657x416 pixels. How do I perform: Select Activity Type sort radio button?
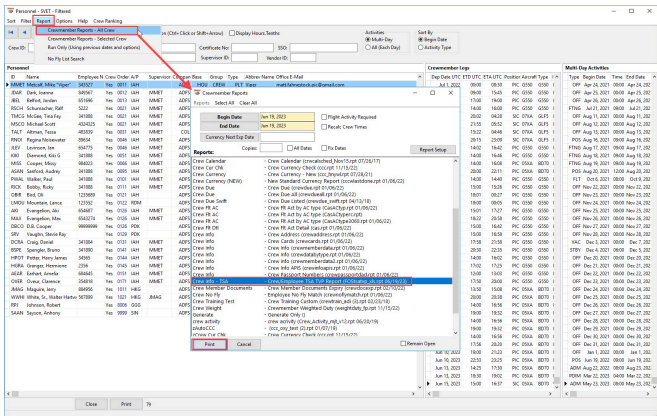pyautogui.click(x=420, y=47)
